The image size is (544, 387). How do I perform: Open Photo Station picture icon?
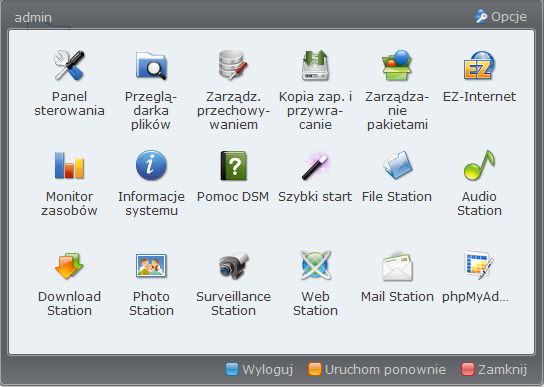click(x=151, y=266)
